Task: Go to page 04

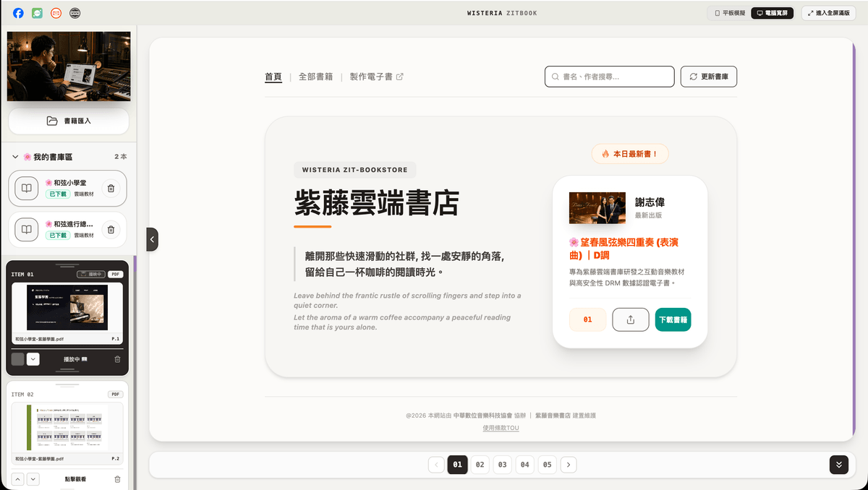Action: [524, 465]
